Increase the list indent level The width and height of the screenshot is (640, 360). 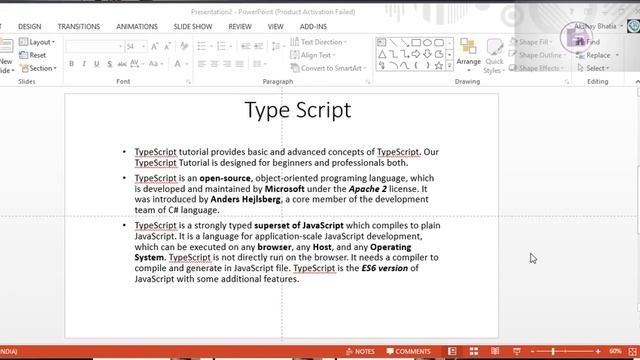coord(258,46)
